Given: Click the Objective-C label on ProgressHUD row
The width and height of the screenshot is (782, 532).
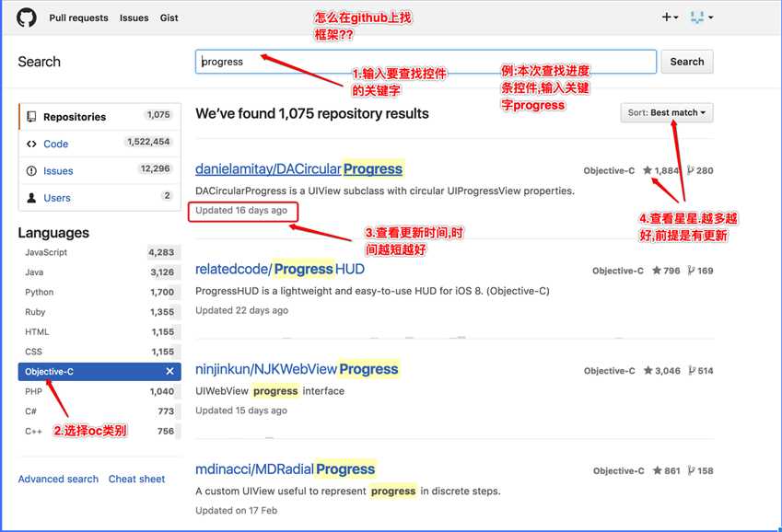Looking at the screenshot, I should point(618,271).
